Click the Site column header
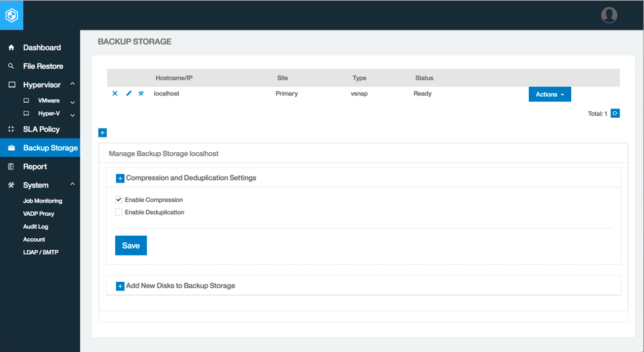The image size is (644, 352). click(x=283, y=78)
